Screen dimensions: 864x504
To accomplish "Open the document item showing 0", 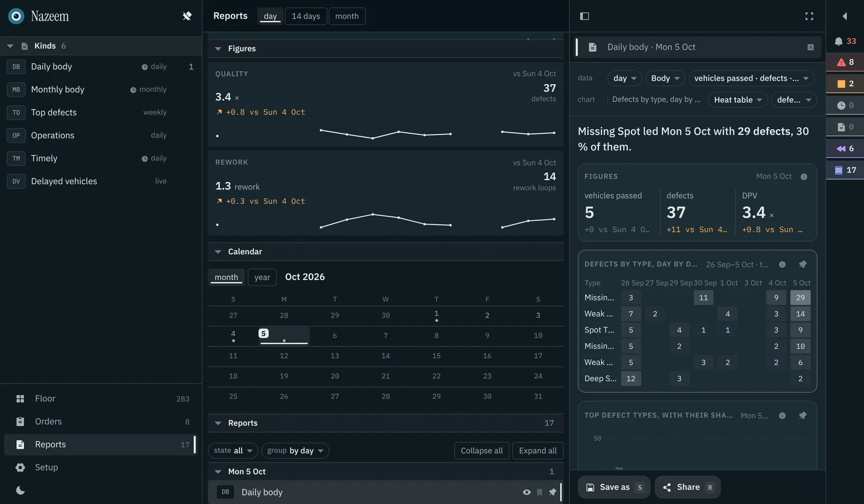I will [x=845, y=127].
